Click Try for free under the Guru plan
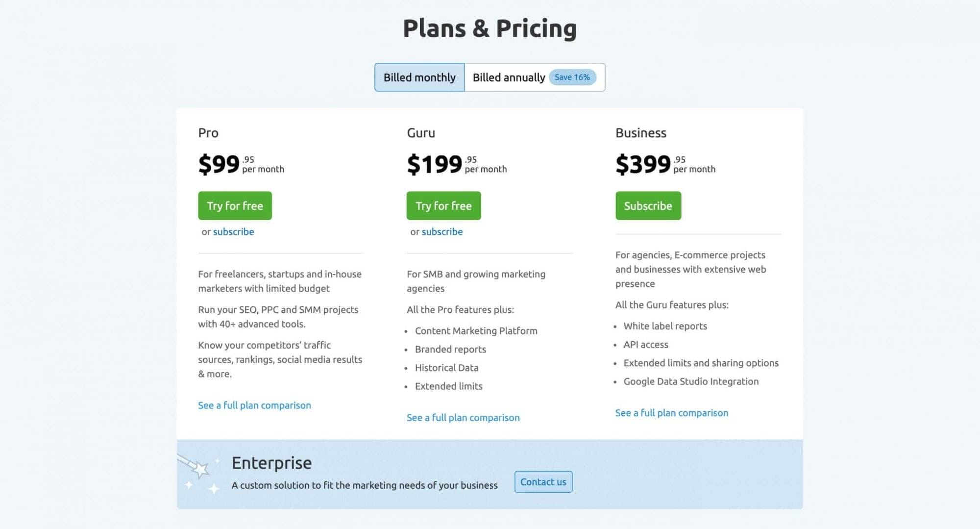Viewport: 980px width, 529px height. [443, 205]
